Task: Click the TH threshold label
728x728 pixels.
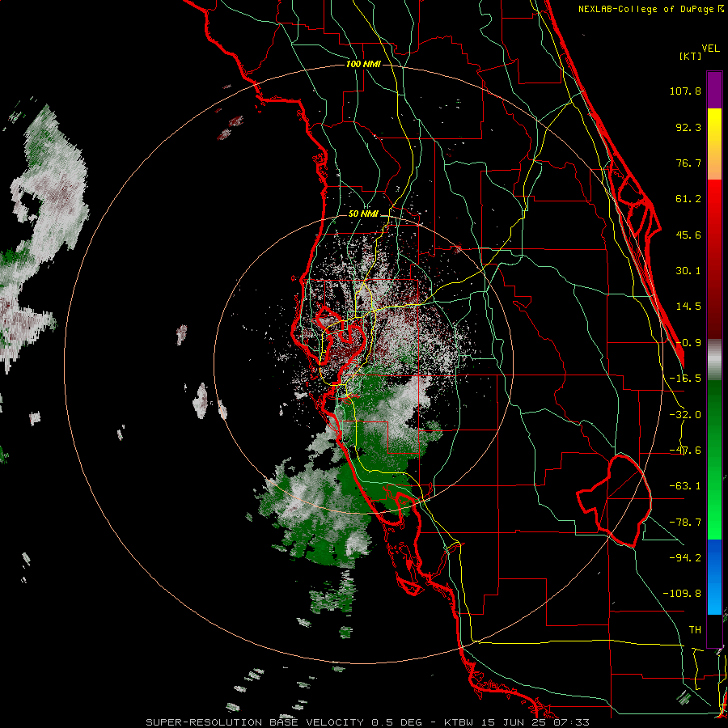Action: pyautogui.click(x=695, y=630)
